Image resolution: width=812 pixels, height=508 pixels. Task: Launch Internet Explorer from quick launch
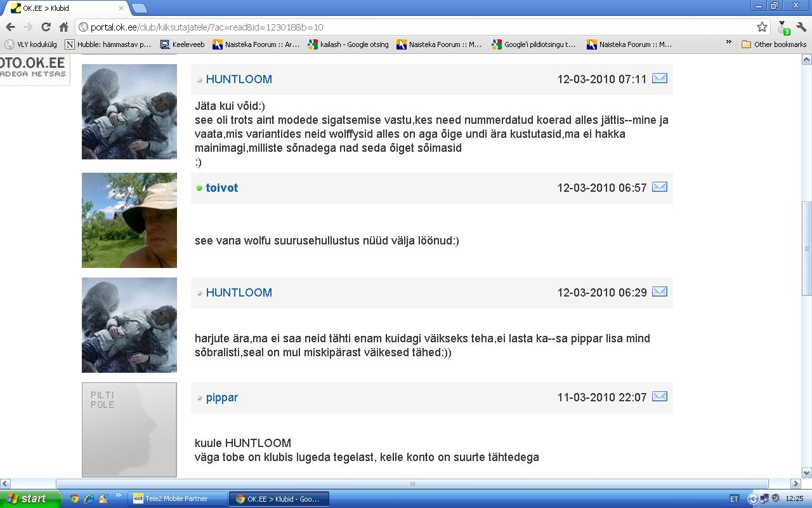pyautogui.click(x=89, y=498)
